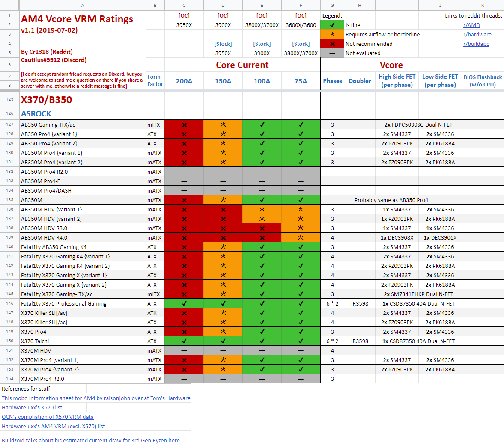
Task: Click the '2x SM7341EHKP Dual N-FET' cell
Action: (x=418, y=294)
